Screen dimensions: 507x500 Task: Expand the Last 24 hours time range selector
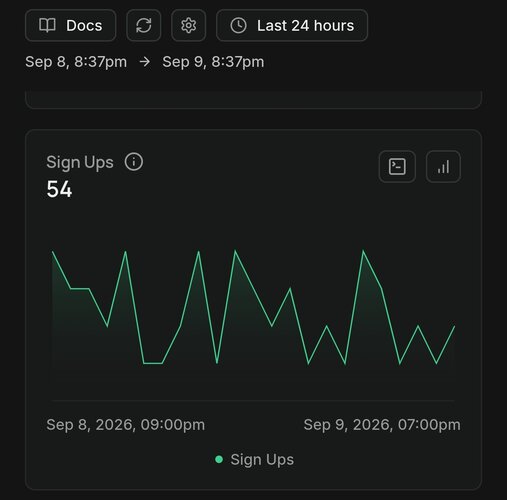coord(292,25)
